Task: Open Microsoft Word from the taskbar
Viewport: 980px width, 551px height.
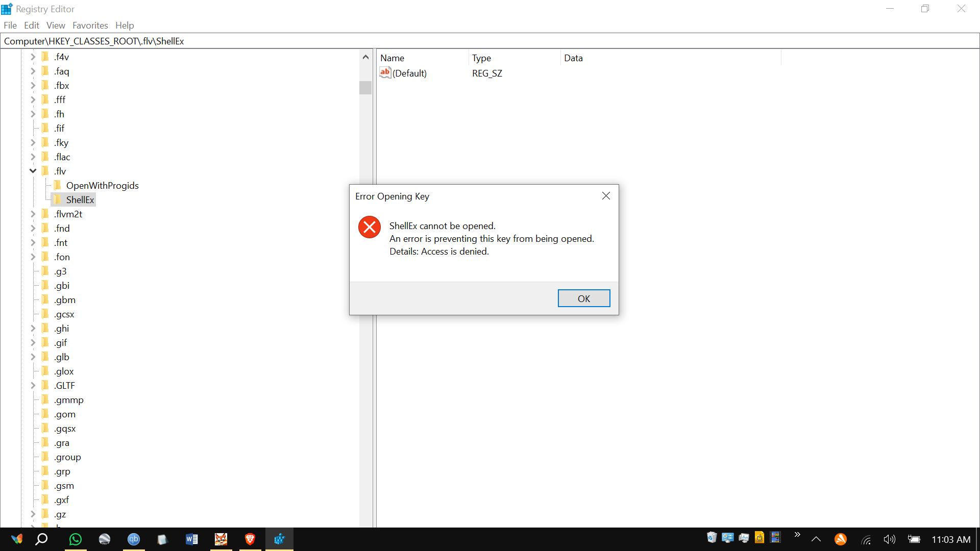Action: coord(192,539)
